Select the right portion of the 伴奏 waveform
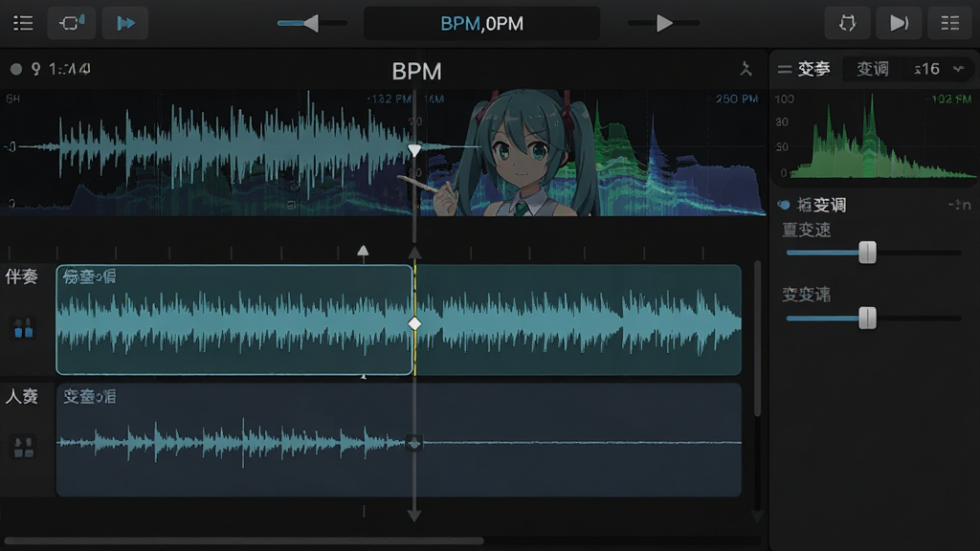Image resolution: width=980 pixels, height=551 pixels. tap(578, 320)
